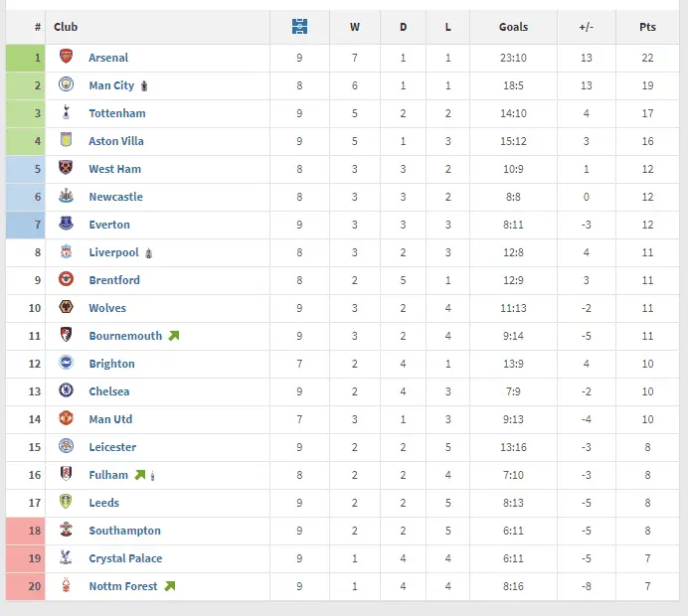Click the trophy icon beside Man City
Viewport: 688px width, 616px height.
coord(145,86)
